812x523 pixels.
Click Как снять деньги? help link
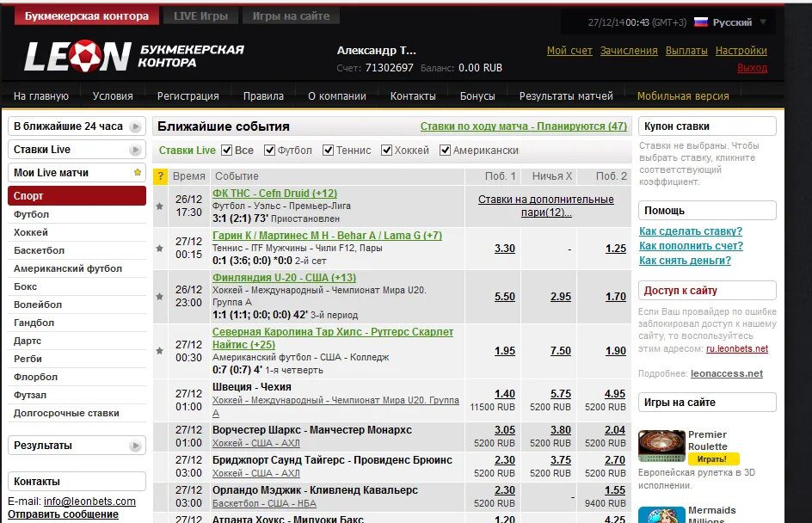coord(685,260)
